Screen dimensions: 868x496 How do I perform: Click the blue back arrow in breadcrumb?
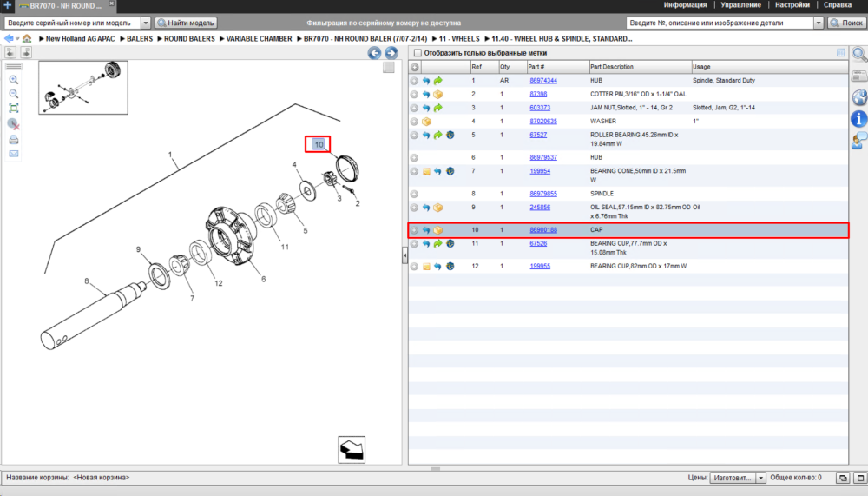9,39
